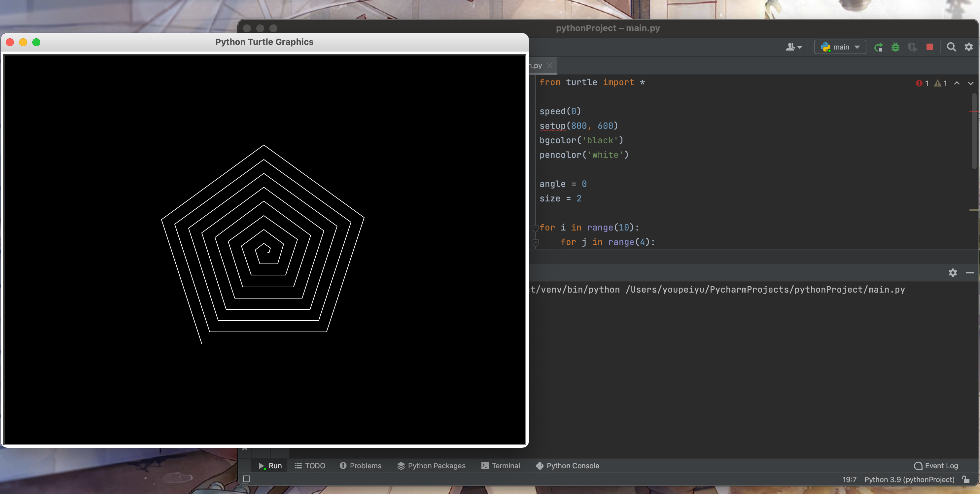The height and width of the screenshot is (494, 980).
Task: Click the Run with Coverage shield icon
Action: (x=912, y=47)
